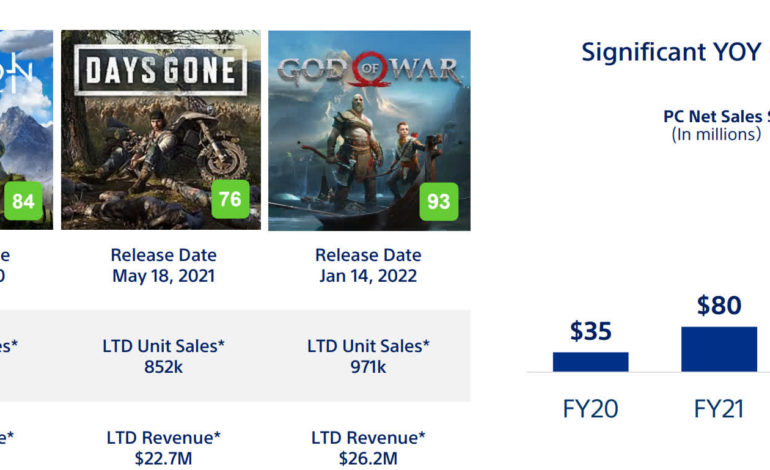Click the 852k LTD Unit Sales figure

coord(163,367)
